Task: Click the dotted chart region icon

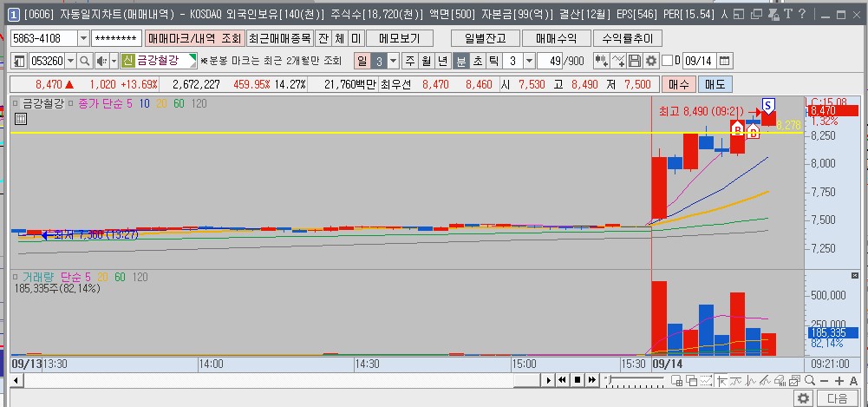Action: click(706, 380)
